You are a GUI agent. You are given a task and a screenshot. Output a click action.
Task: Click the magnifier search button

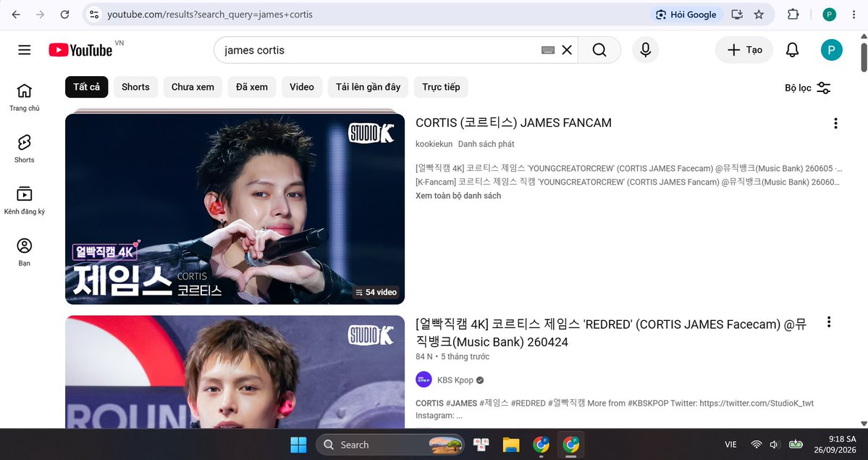599,50
